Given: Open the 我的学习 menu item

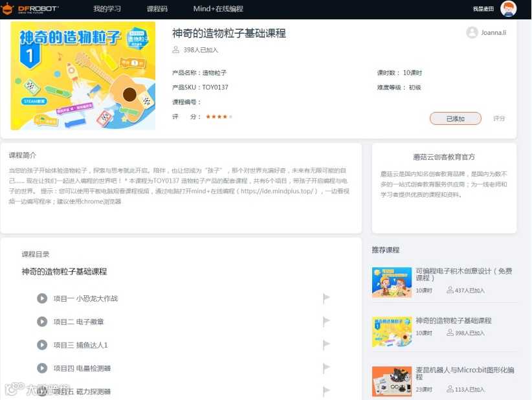Looking at the screenshot, I should pyautogui.click(x=107, y=9).
